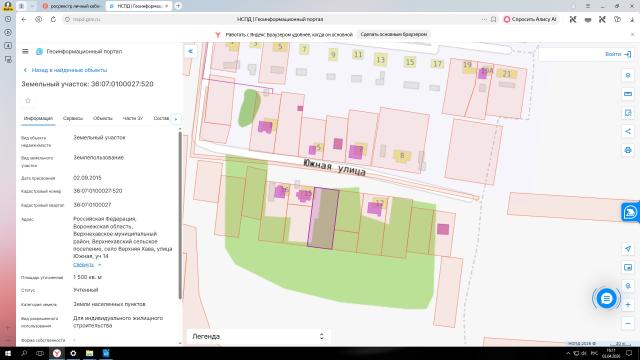Click cadastral number 38:07:0100027:520 value
The image size is (640, 360).
pos(98,191)
